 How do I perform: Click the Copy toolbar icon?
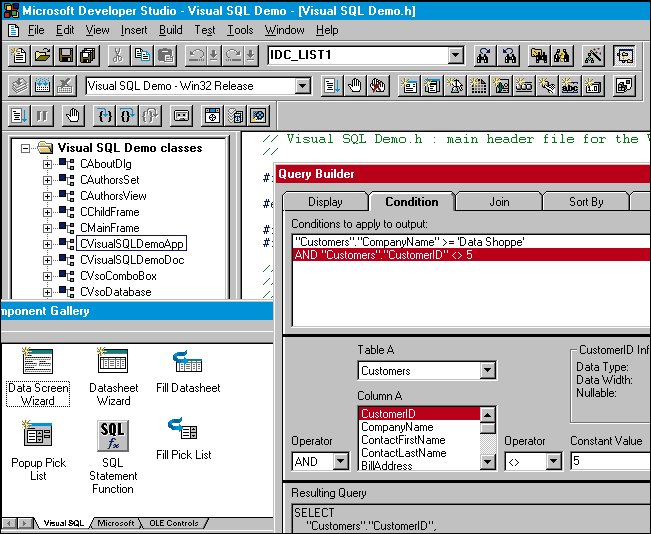[x=142, y=55]
